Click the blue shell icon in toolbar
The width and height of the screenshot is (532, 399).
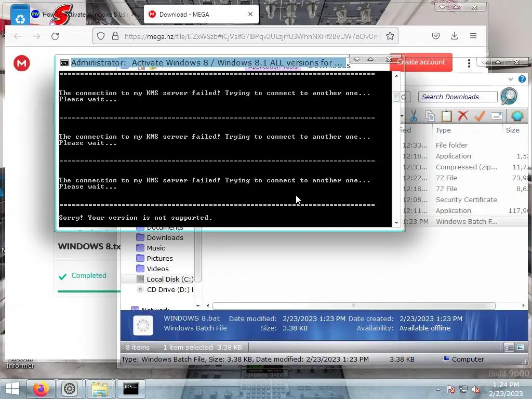[517, 116]
